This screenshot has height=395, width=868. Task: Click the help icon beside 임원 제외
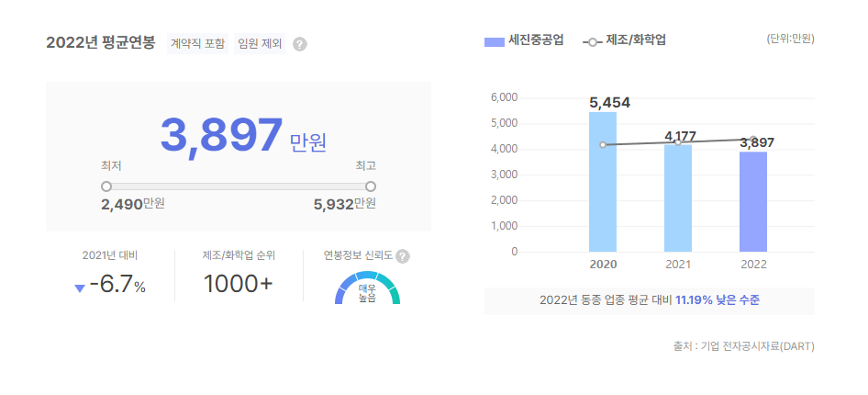(x=299, y=44)
